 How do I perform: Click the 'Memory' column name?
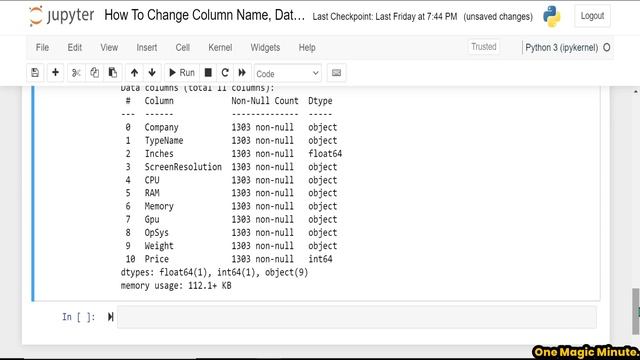point(159,207)
